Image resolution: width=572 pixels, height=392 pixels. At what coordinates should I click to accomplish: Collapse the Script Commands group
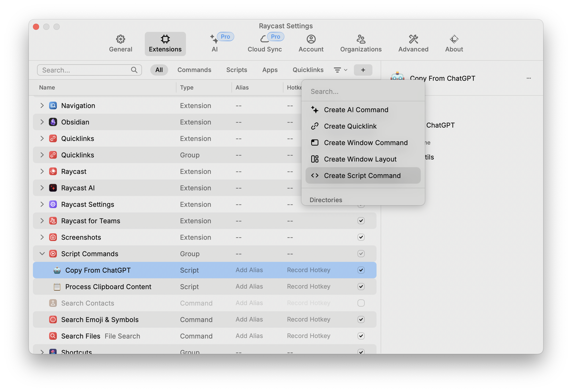42,254
